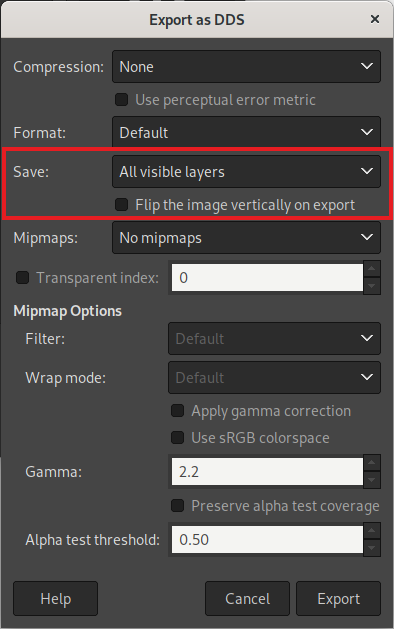
Task: Decrease Transparent index with down arrow
Action: [372, 286]
